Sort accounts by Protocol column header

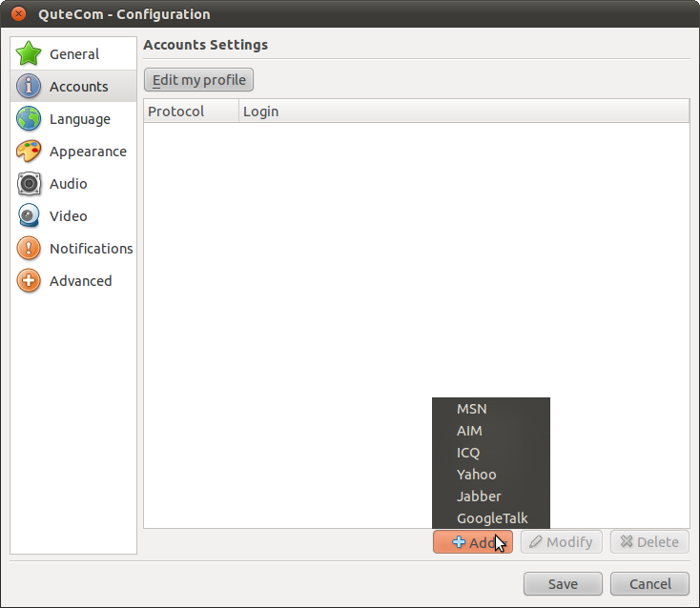(191, 111)
